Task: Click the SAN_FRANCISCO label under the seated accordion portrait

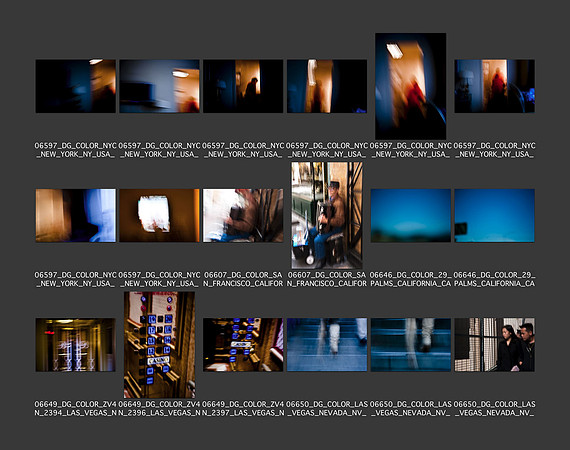Action: pyautogui.click(x=327, y=279)
